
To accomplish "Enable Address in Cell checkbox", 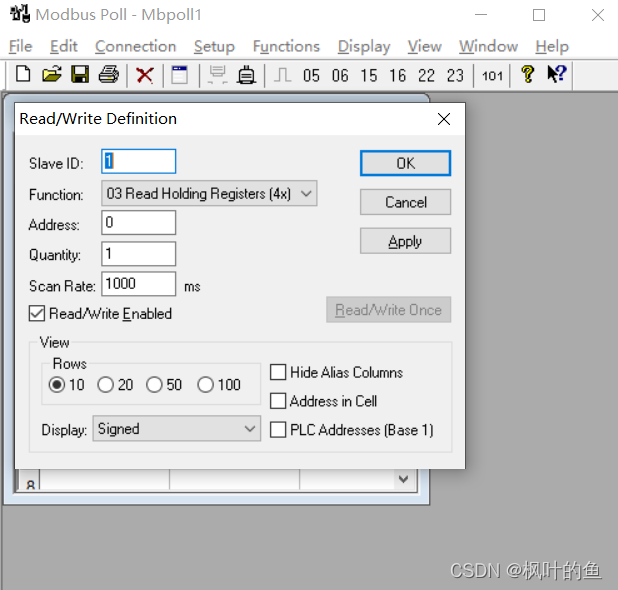I will pos(278,401).
